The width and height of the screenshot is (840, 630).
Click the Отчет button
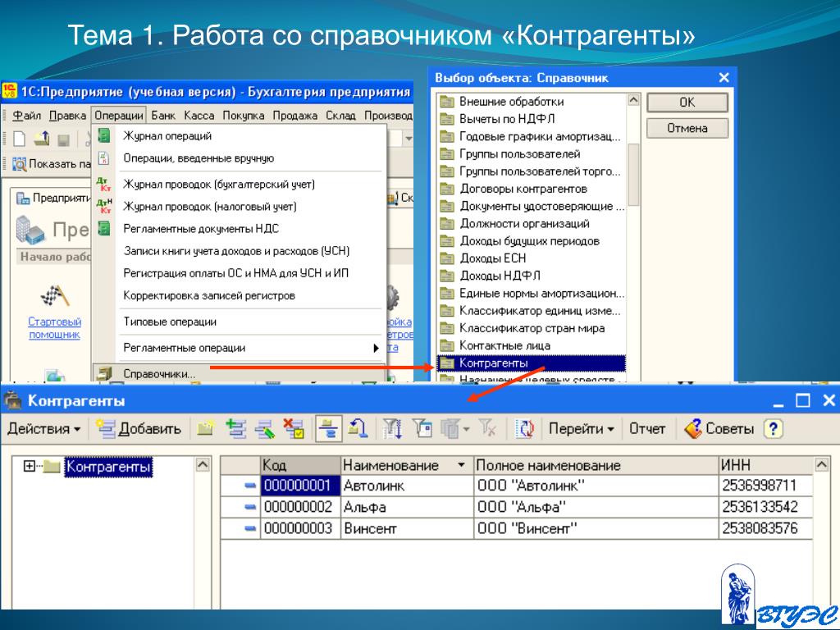pos(647,428)
